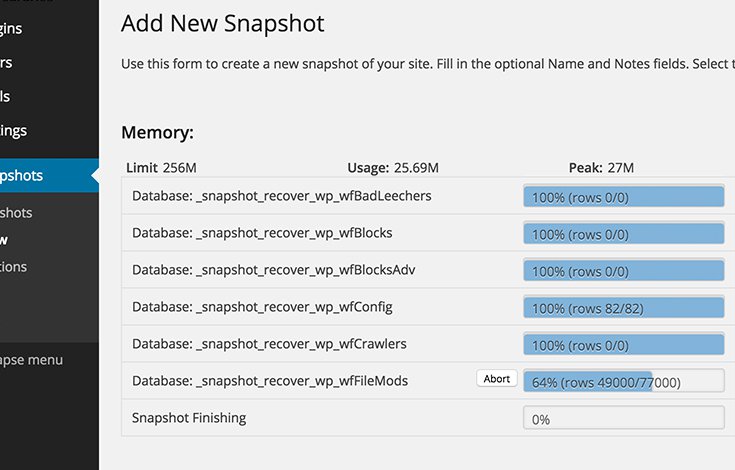Click the wfFileMods 64% progress bar
This screenshot has width=735, height=470.
coord(623,382)
